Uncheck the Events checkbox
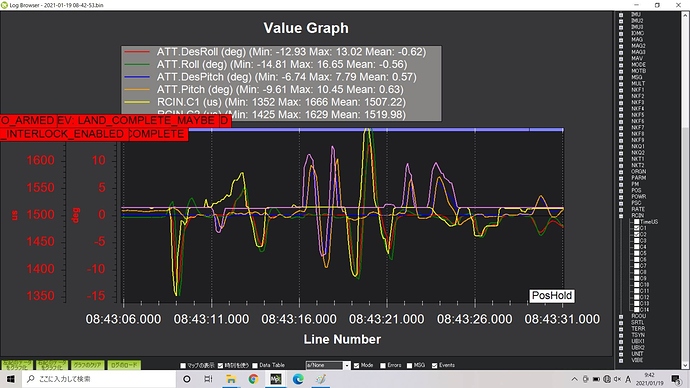The image size is (690, 388). point(435,366)
